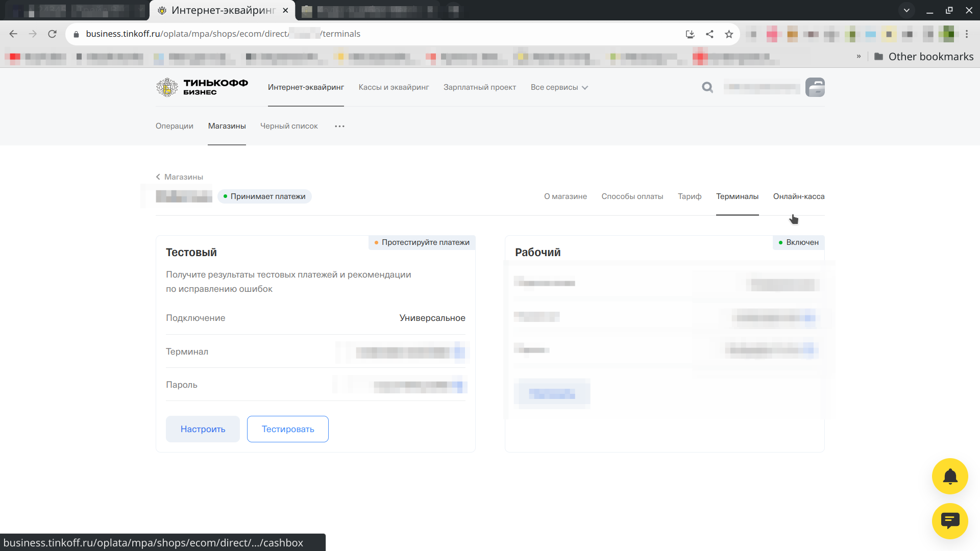
Task: Click the Включен status badge
Action: tap(798, 242)
